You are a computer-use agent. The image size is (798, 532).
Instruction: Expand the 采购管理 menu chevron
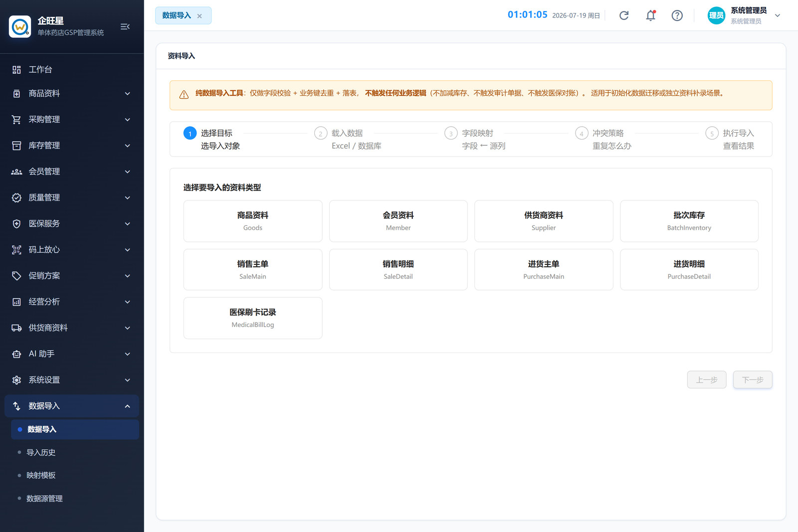point(128,120)
